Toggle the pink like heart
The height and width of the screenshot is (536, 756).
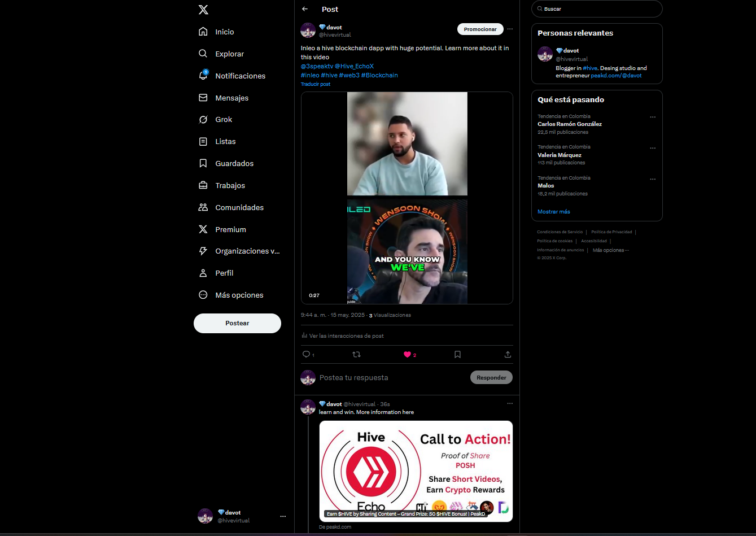click(x=407, y=354)
